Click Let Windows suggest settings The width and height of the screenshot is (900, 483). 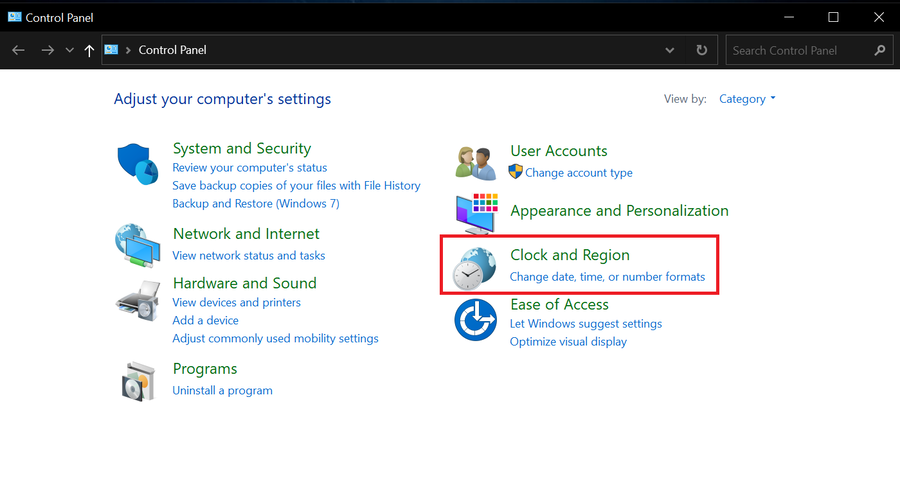[585, 324]
